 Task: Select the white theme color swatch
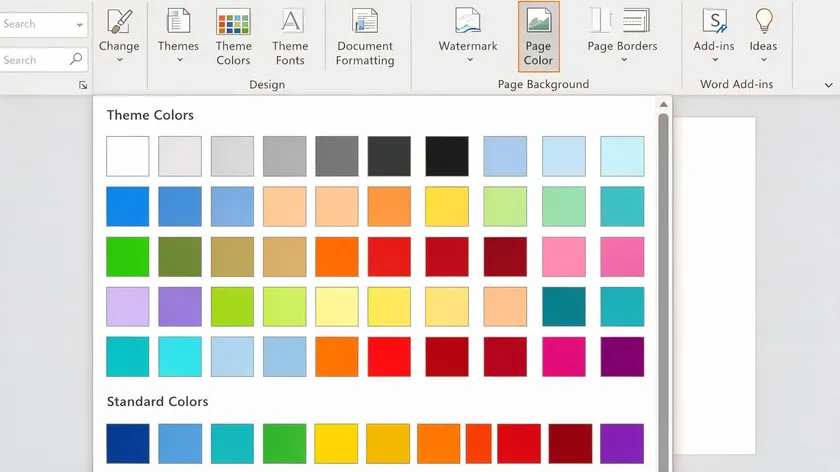click(x=128, y=156)
